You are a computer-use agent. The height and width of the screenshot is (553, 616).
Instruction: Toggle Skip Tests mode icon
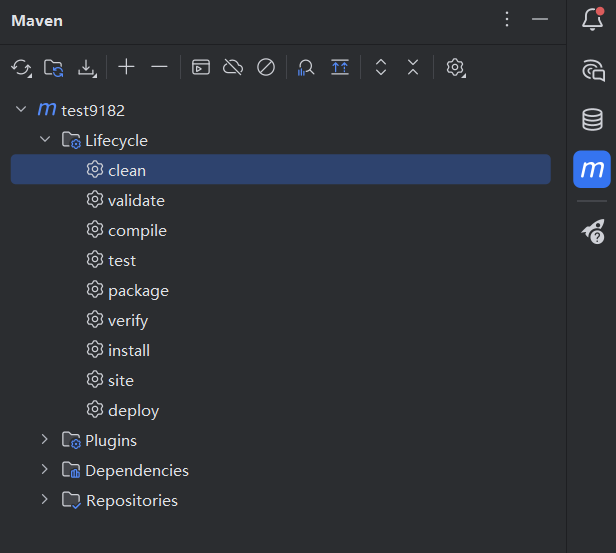click(266, 67)
